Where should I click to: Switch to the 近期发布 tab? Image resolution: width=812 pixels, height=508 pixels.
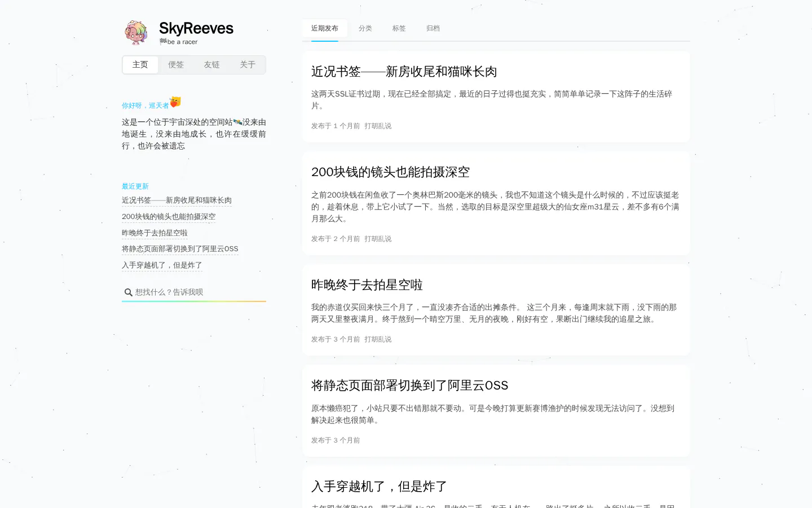(x=325, y=28)
